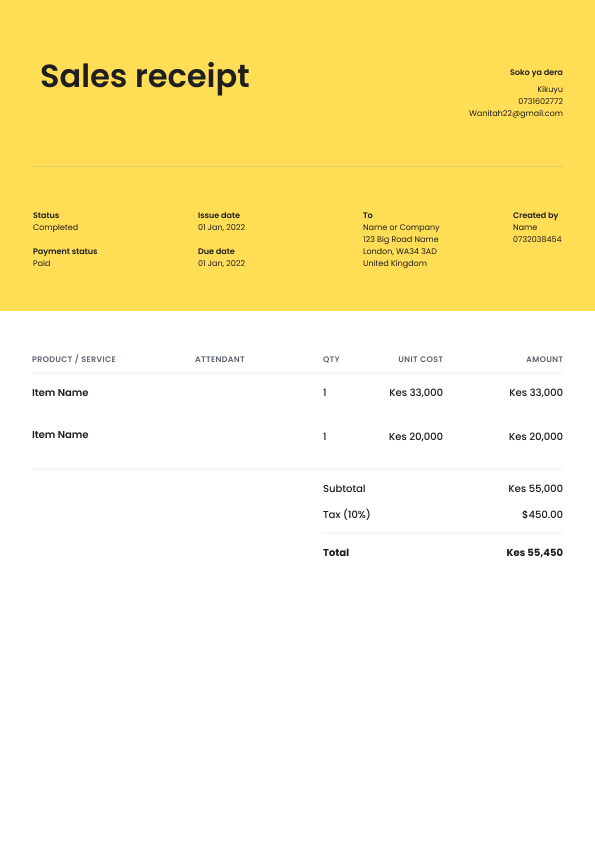Select the Item Name in the Kes 33,000 row
595x842 pixels.
60,393
